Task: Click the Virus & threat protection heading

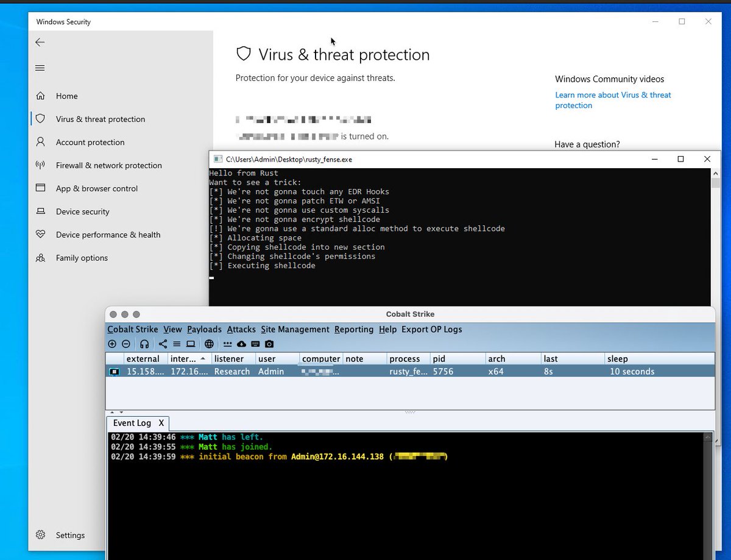Action: pyautogui.click(x=344, y=55)
